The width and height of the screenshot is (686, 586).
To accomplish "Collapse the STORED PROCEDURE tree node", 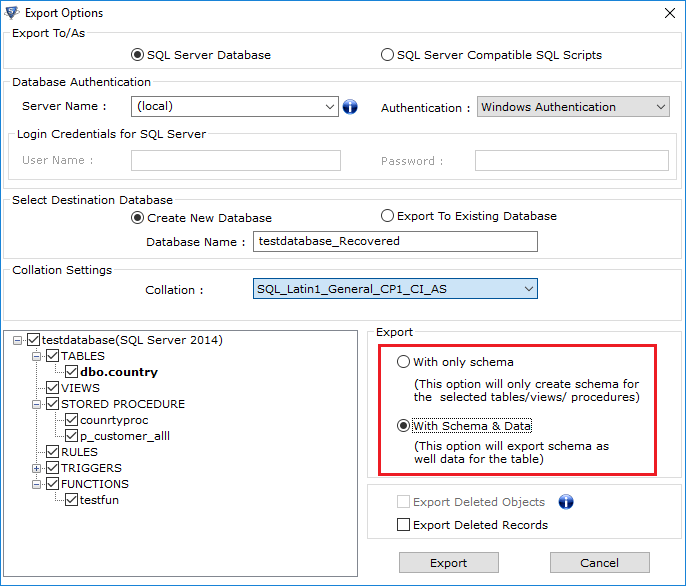I will pyautogui.click(x=37, y=404).
